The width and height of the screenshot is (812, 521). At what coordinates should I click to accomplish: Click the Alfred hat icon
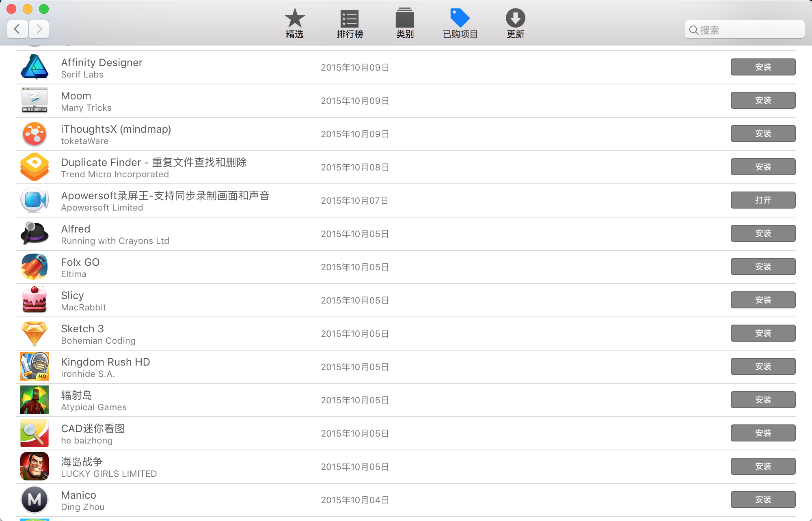[35, 233]
